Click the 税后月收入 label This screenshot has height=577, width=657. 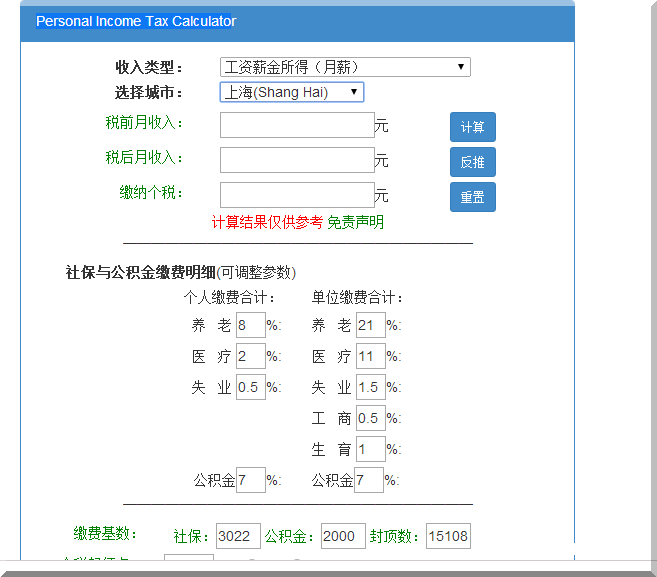tap(144, 157)
